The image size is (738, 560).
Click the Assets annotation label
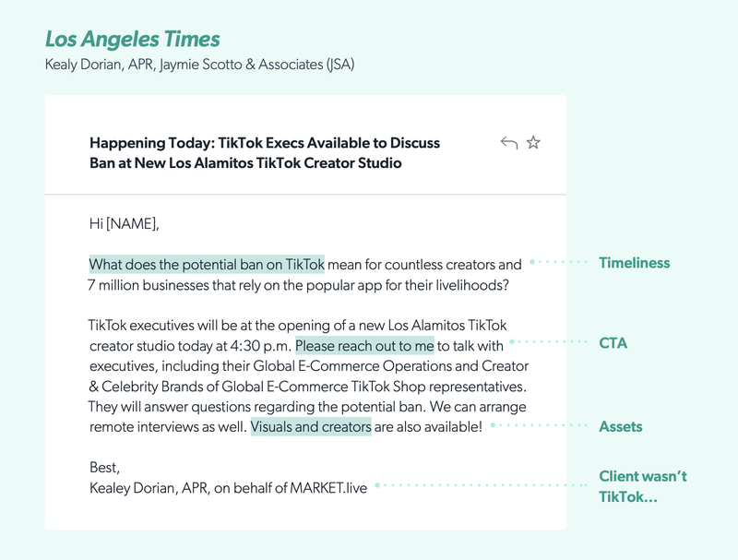click(x=620, y=426)
